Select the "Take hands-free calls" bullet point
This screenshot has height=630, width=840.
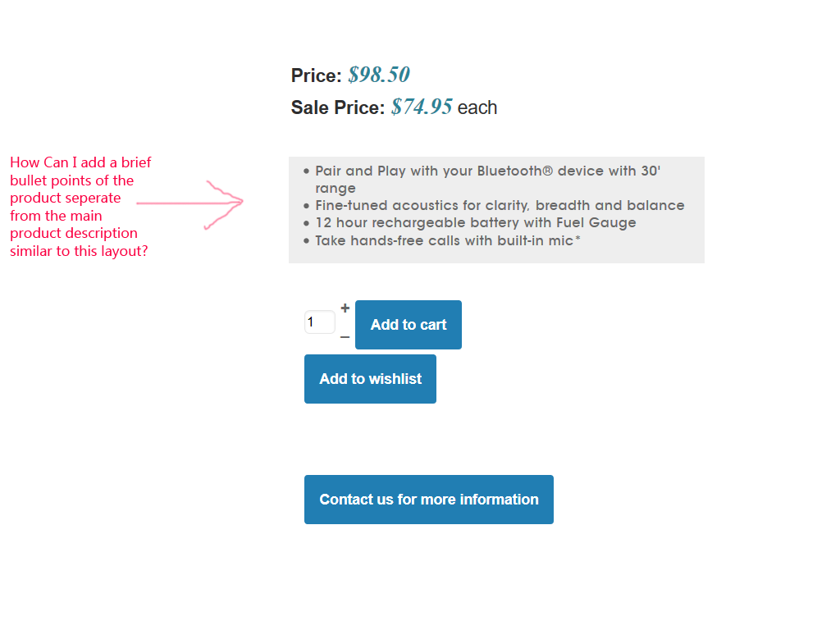pyautogui.click(x=447, y=241)
